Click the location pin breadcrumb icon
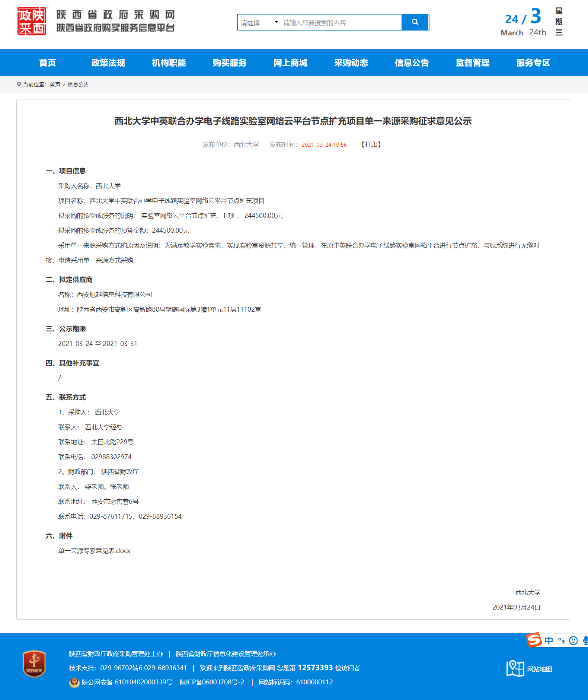This screenshot has width=588, height=700. coord(19,85)
